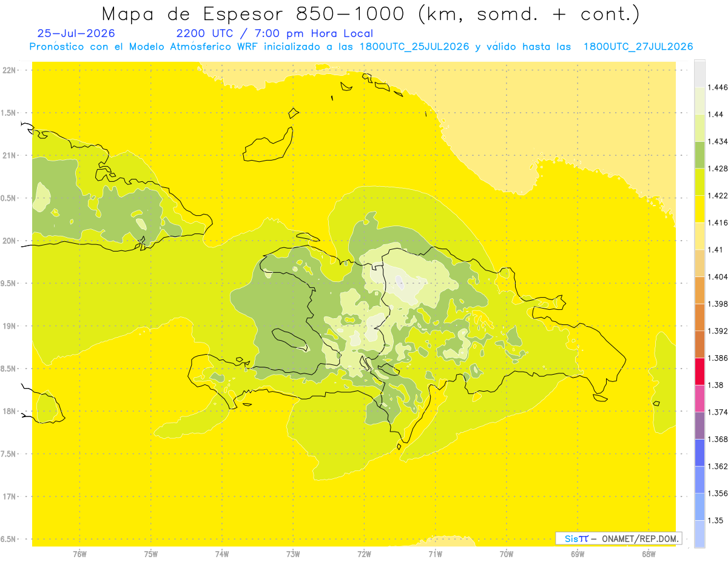Viewport: 728px width, 562px height.
Task: Select the legend value "1.386"
Action: [x=718, y=358]
